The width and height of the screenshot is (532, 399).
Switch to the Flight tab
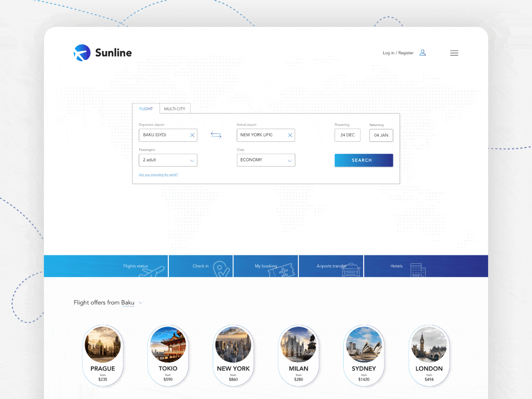click(x=146, y=109)
